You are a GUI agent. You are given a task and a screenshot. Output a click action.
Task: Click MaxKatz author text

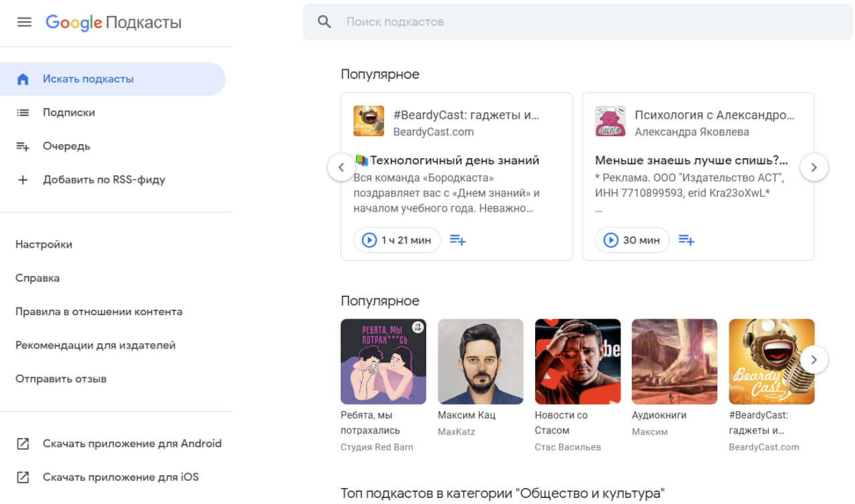[456, 432]
